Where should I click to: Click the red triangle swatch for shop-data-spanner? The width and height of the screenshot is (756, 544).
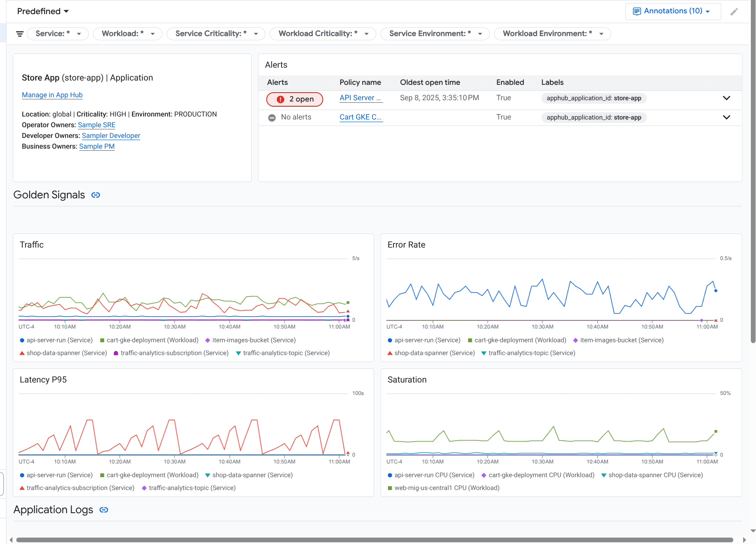click(21, 353)
